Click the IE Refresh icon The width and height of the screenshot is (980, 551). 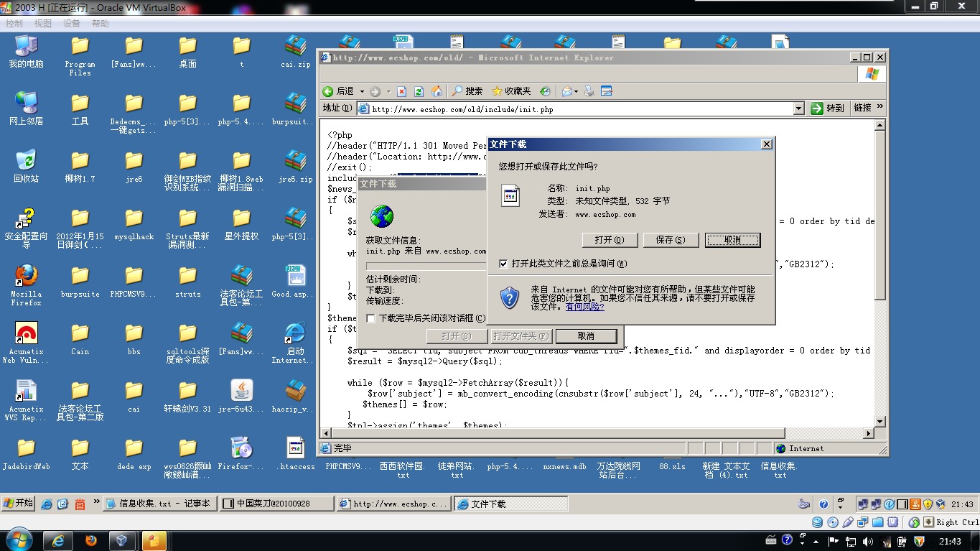[419, 91]
